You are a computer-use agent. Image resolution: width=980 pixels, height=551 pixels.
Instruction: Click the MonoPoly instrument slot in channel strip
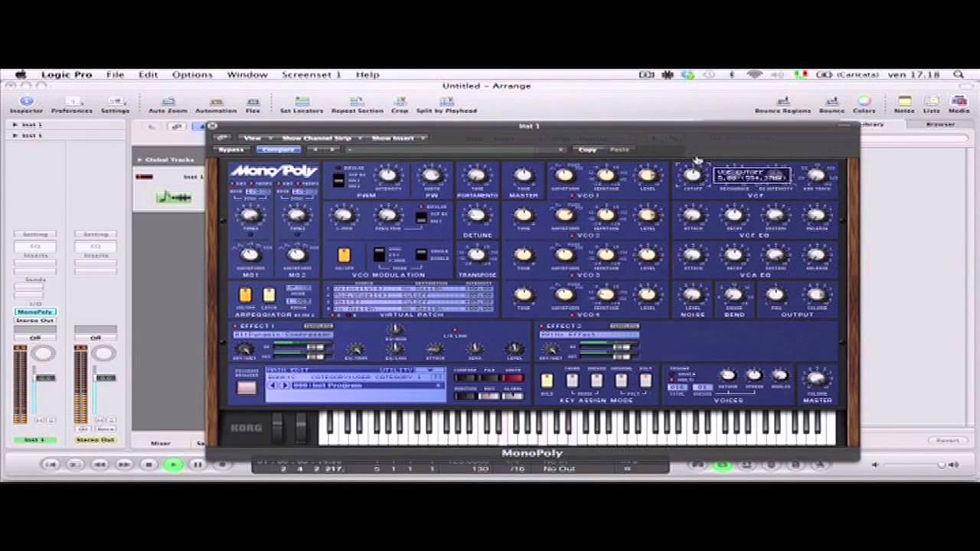(34, 312)
